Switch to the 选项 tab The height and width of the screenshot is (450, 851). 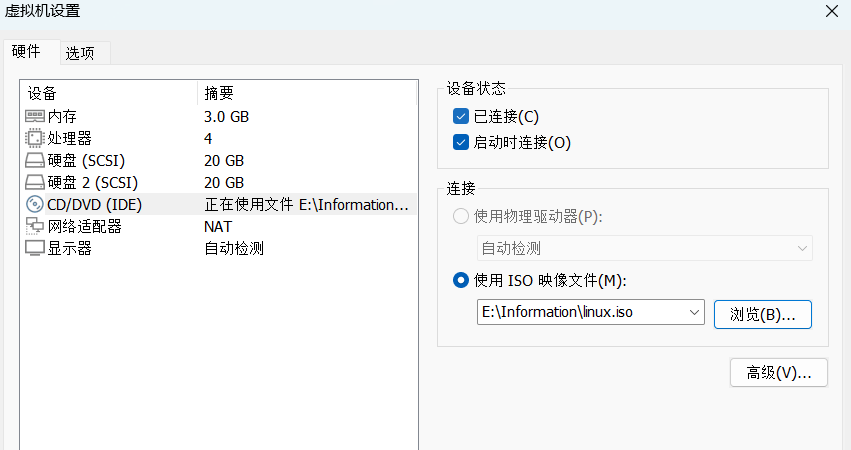80,53
